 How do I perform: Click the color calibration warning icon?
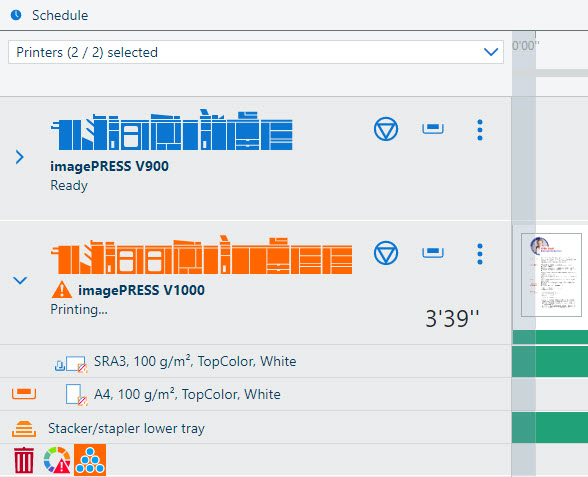[57, 460]
